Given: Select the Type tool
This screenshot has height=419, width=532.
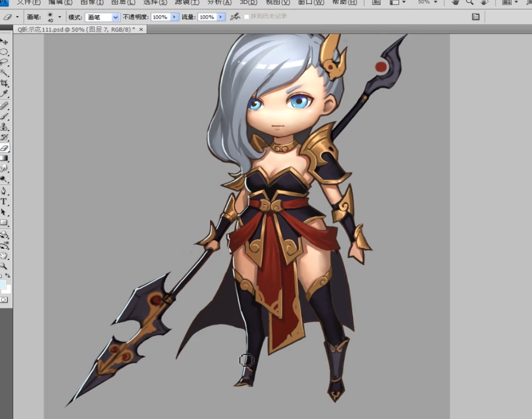Looking at the screenshot, I should click(x=4, y=201).
